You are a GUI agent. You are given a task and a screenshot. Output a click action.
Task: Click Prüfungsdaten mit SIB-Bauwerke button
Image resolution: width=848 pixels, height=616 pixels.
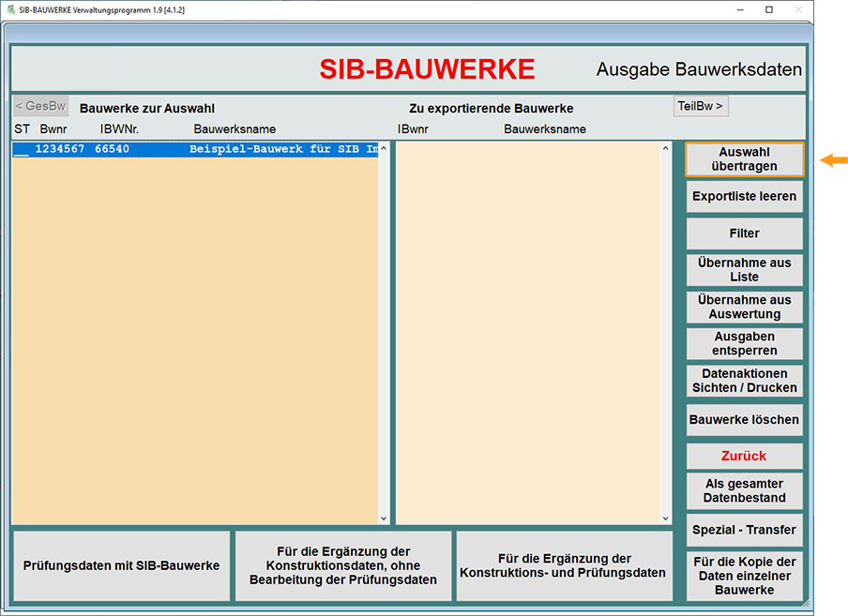point(121,566)
